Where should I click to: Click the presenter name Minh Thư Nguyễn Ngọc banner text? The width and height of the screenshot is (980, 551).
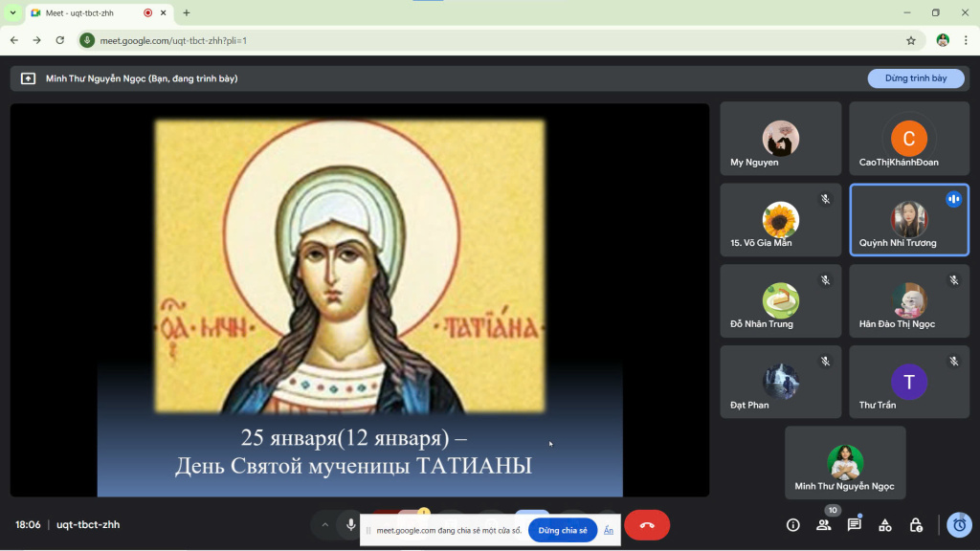142,78
